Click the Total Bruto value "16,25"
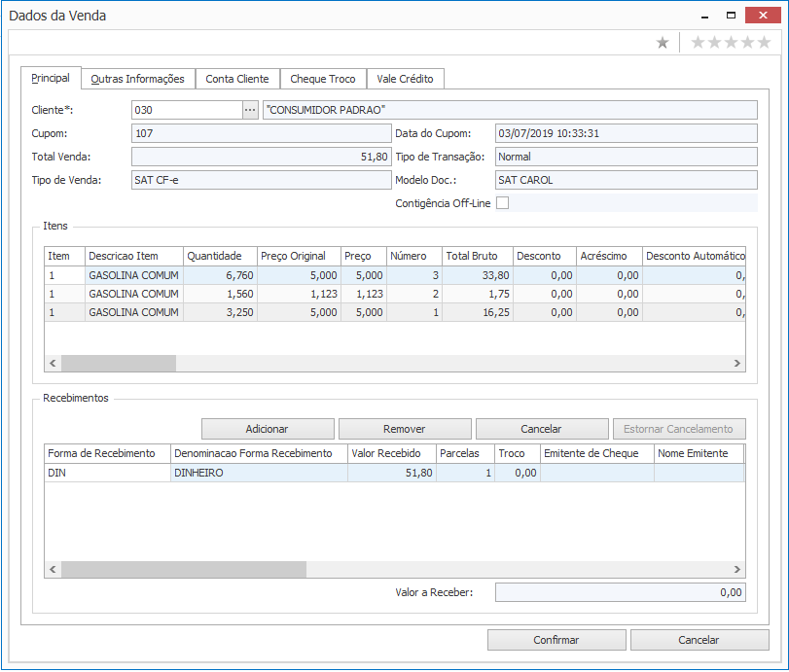The image size is (789, 672). coord(478,312)
